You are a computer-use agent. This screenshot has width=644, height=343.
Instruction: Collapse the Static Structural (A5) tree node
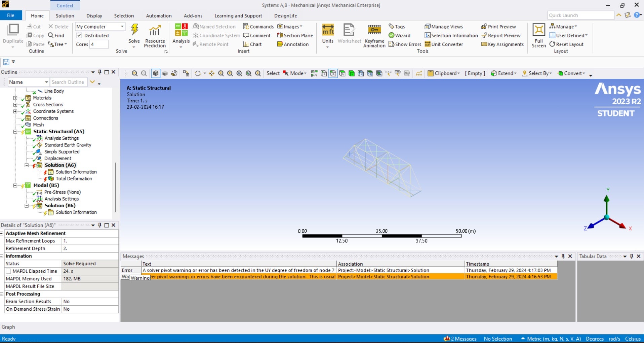click(x=15, y=132)
